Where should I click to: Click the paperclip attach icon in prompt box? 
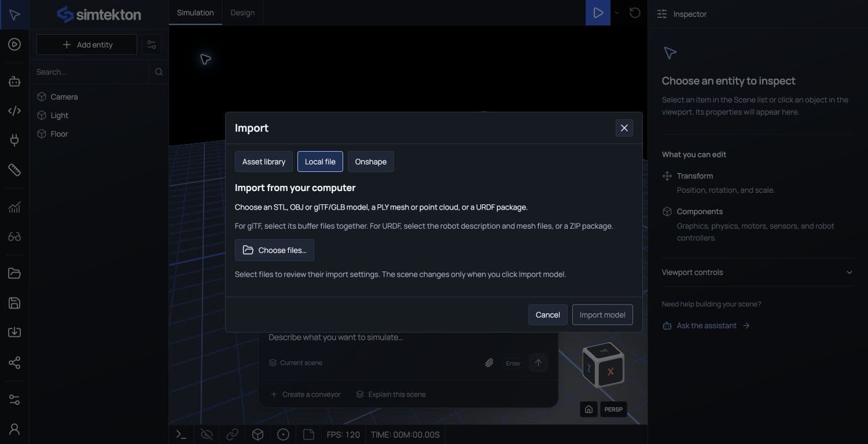(489, 363)
